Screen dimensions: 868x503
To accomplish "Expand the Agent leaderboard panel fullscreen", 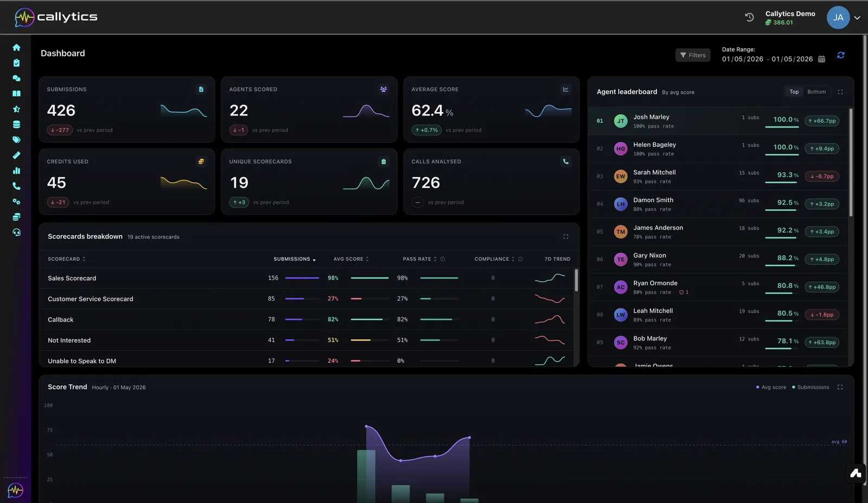I will (x=840, y=92).
